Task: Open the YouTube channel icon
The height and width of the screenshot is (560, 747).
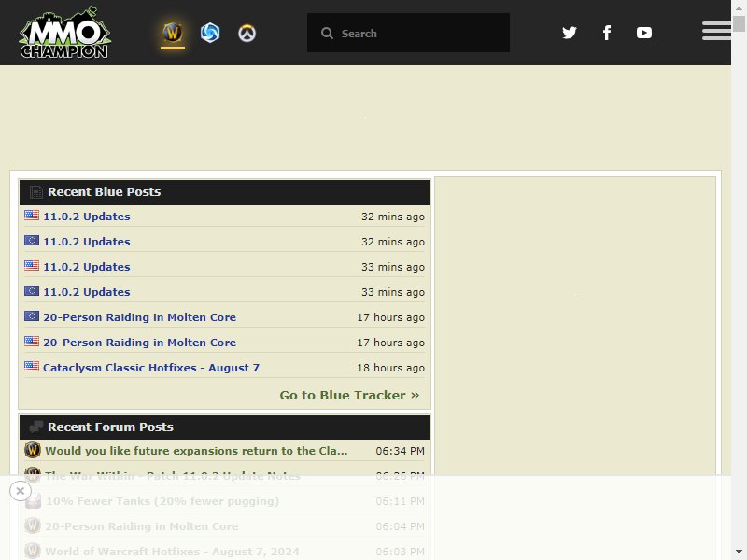Action: pyautogui.click(x=644, y=33)
